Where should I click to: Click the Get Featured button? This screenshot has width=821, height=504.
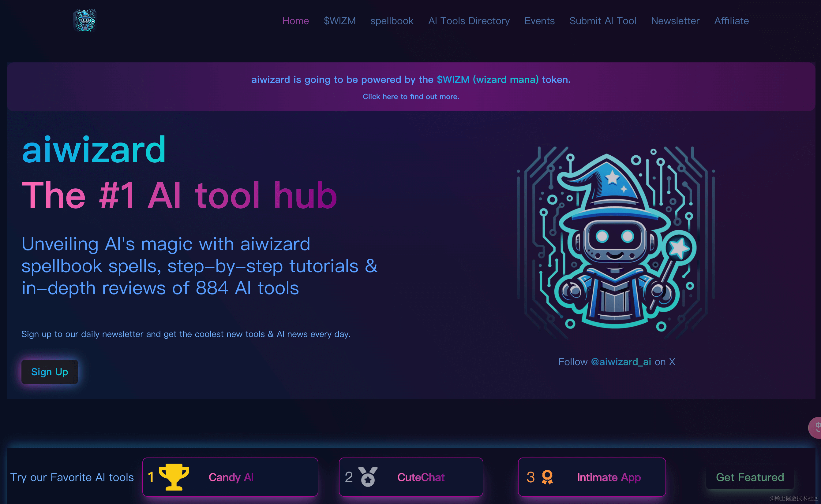point(750,477)
